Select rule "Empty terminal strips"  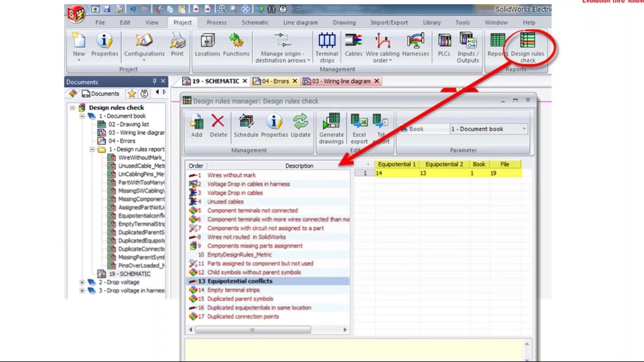tap(233, 290)
